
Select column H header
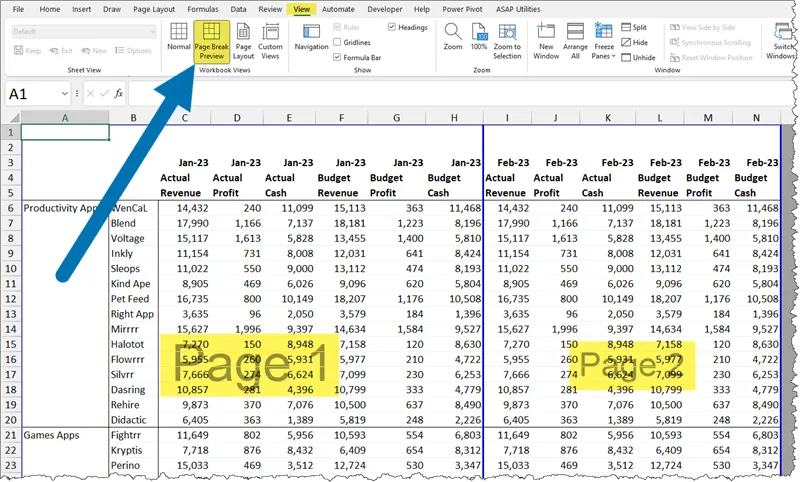pos(454,118)
